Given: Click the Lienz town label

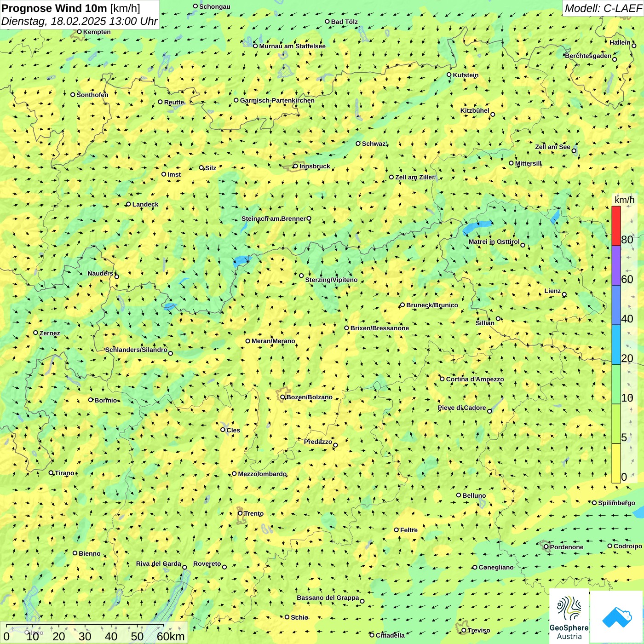Looking at the screenshot, I should (552, 291).
